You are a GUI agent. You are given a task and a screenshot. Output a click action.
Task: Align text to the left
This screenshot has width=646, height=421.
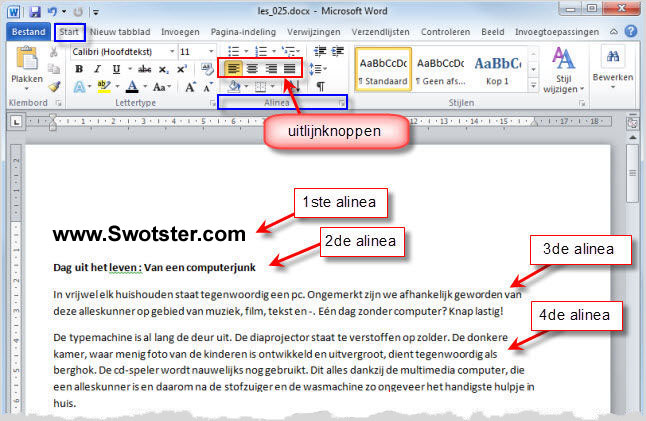233,68
